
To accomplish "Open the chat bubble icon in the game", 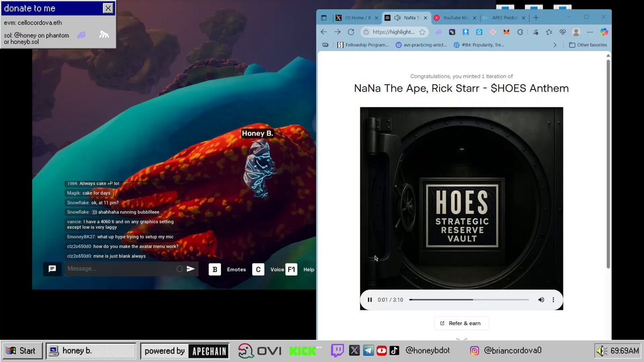I will tap(52, 269).
